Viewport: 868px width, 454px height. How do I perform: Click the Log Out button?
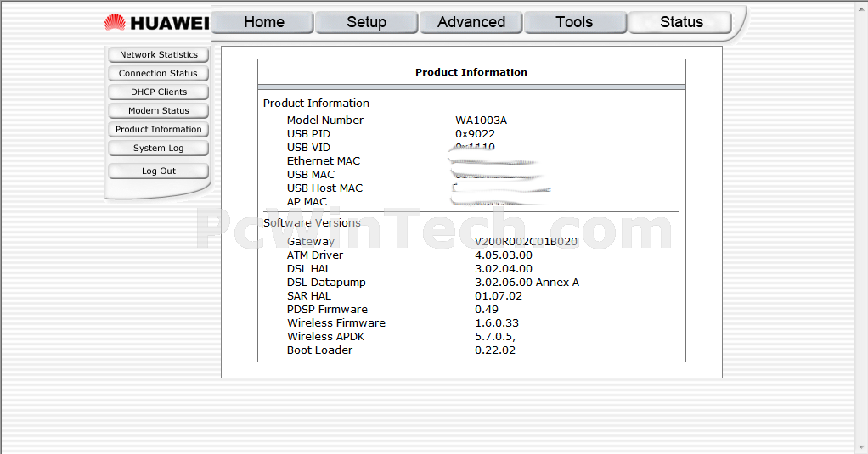[x=158, y=171]
